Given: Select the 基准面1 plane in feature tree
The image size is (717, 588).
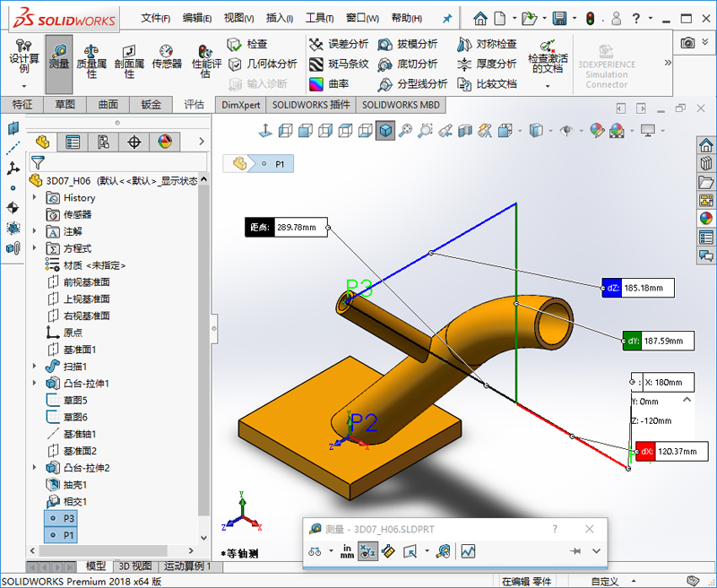Looking at the screenshot, I should (79, 350).
